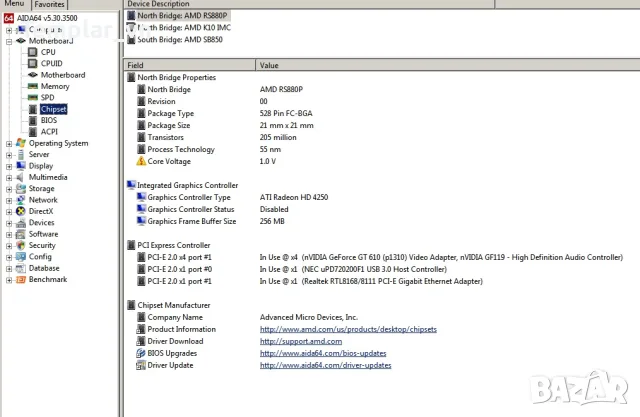The width and height of the screenshot is (640, 417).
Task: Click the Storage drive icon
Action: 21,189
